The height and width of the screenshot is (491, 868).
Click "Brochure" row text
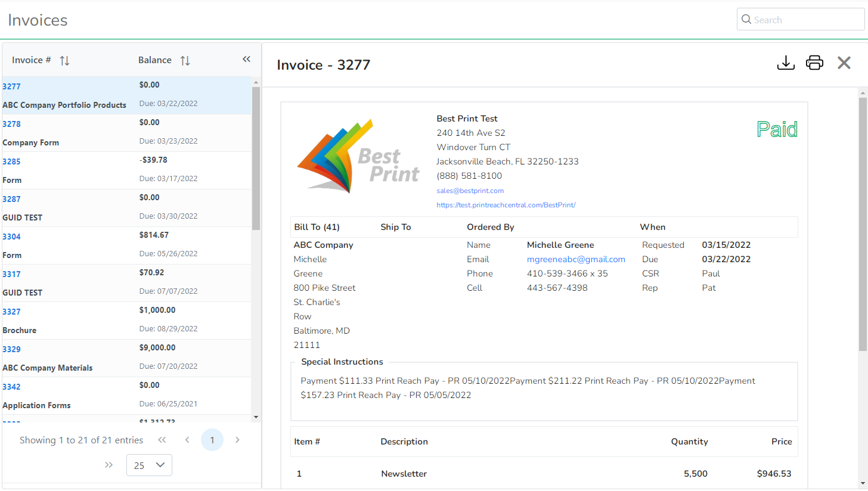pyautogui.click(x=19, y=330)
